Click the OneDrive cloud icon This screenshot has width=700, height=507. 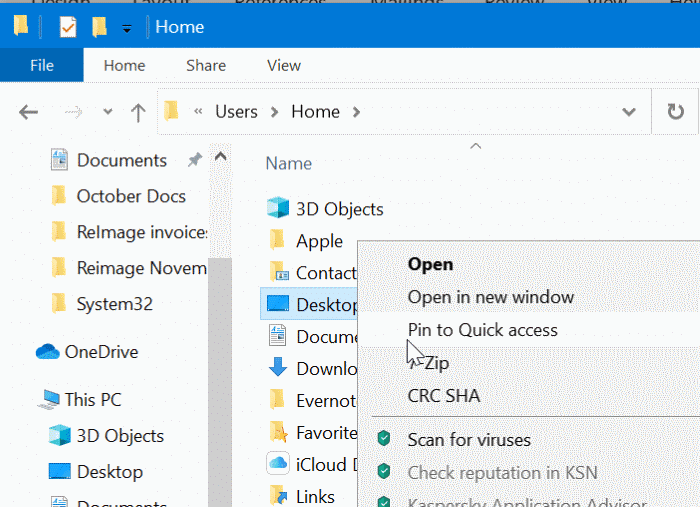point(47,352)
